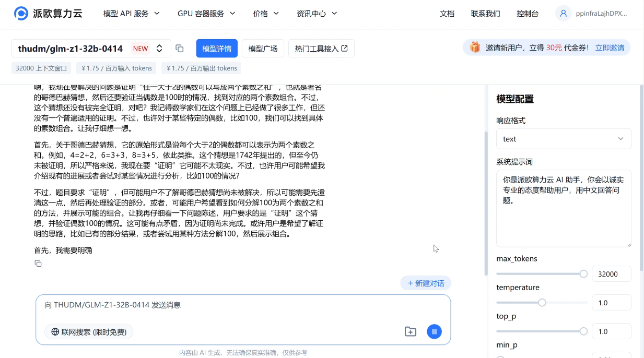Click the paragraph starting 不过，题目要求

click(x=179, y=213)
